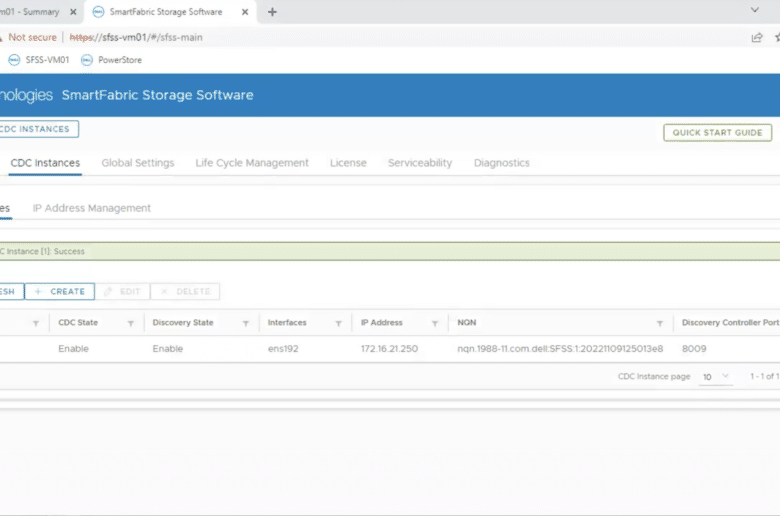
Task: Click the EDIT button
Action: pos(122,292)
